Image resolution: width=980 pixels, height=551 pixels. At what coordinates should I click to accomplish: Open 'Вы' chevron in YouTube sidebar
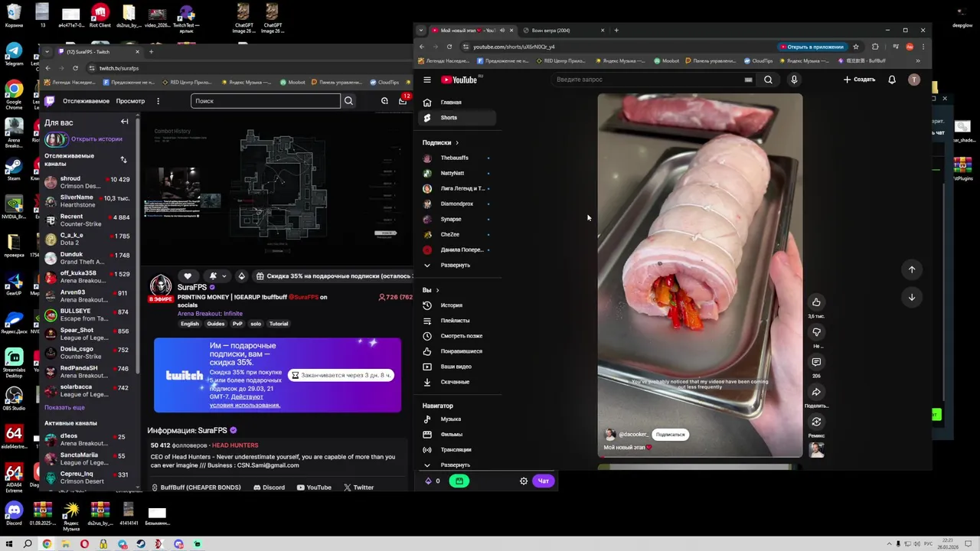coord(437,290)
